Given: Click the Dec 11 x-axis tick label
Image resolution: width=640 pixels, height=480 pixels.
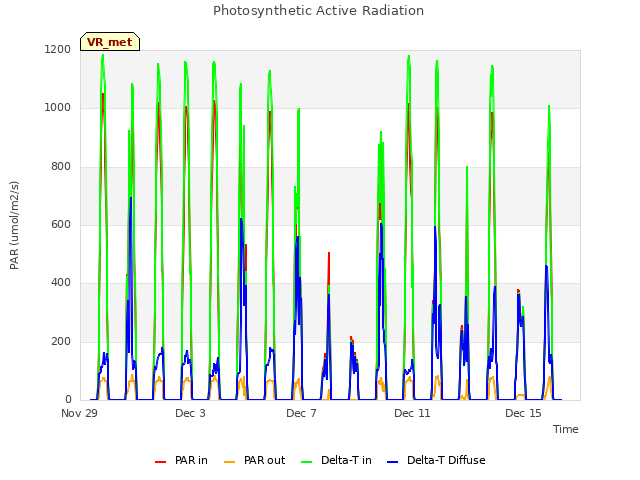Looking at the screenshot, I should pyautogui.click(x=412, y=413).
